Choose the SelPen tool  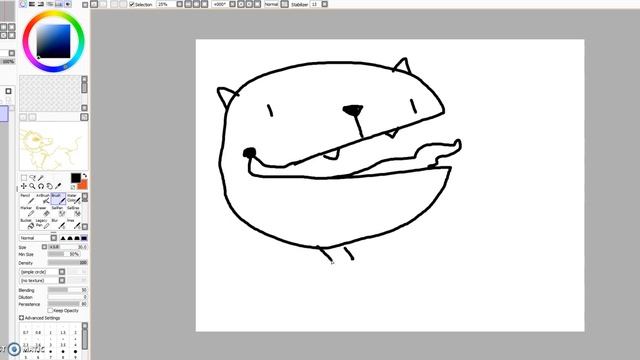[x=58, y=211]
